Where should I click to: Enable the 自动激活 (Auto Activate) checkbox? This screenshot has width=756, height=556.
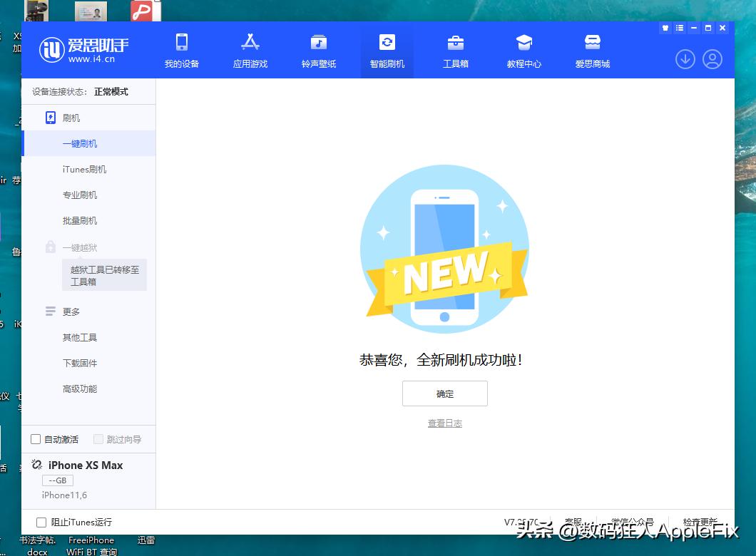[x=36, y=439]
